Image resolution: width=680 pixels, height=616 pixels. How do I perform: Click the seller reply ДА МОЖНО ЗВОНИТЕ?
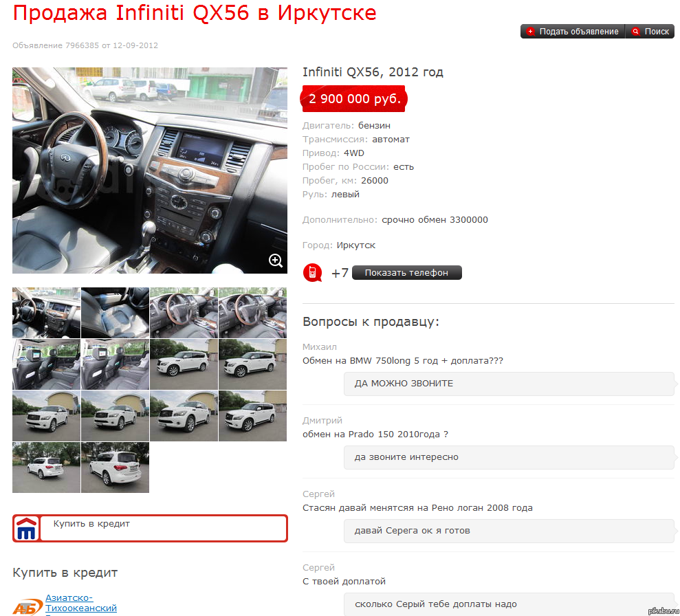[x=509, y=384]
